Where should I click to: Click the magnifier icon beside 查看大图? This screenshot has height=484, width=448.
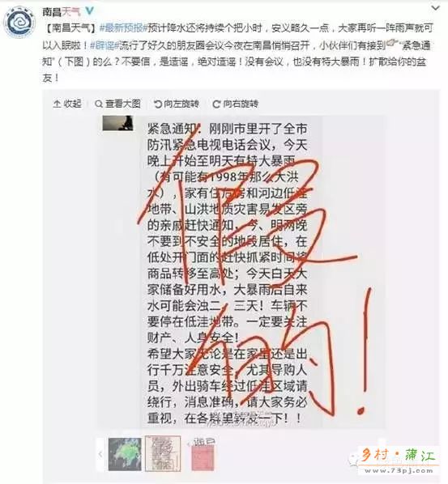[99, 104]
